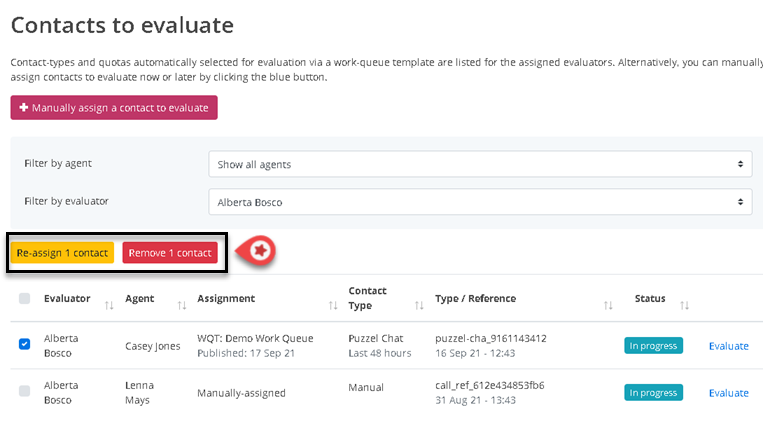
Task: Sort by Agent column arrows icon
Action: [181, 305]
